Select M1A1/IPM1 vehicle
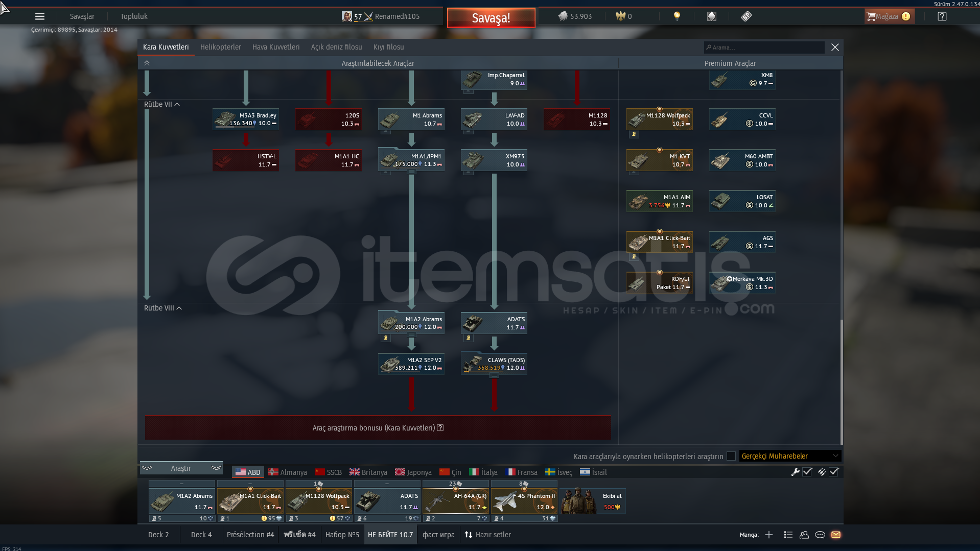The height and width of the screenshot is (551, 980). pyautogui.click(x=411, y=159)
